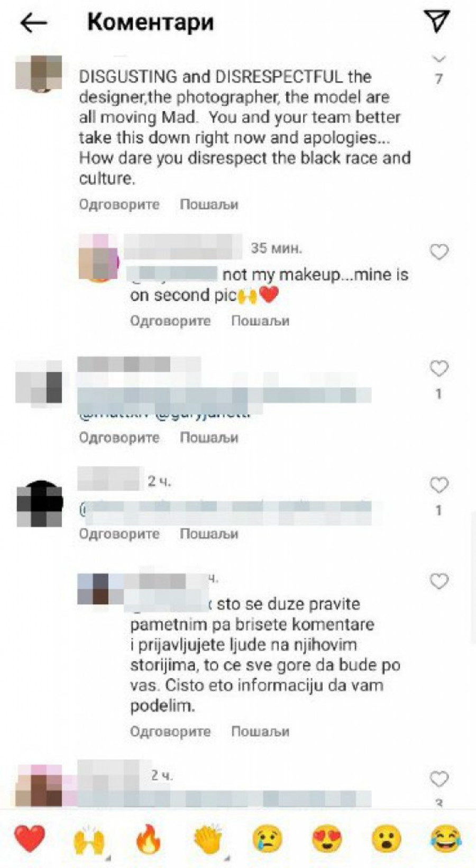The height and width of the screenshot is (868, 476).
Task: Click Одговорите under the DISGUSTING comment
Action: pyautogui.click(x=120, y=204)
